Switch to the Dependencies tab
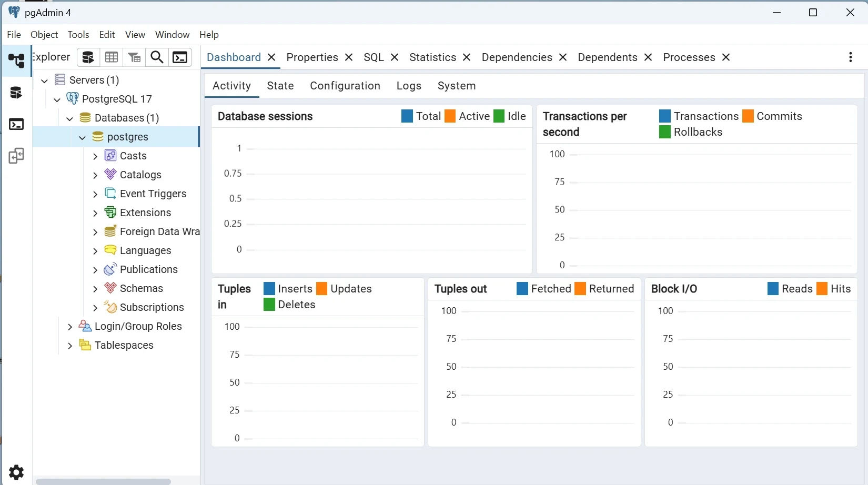 tap(517, 57)
